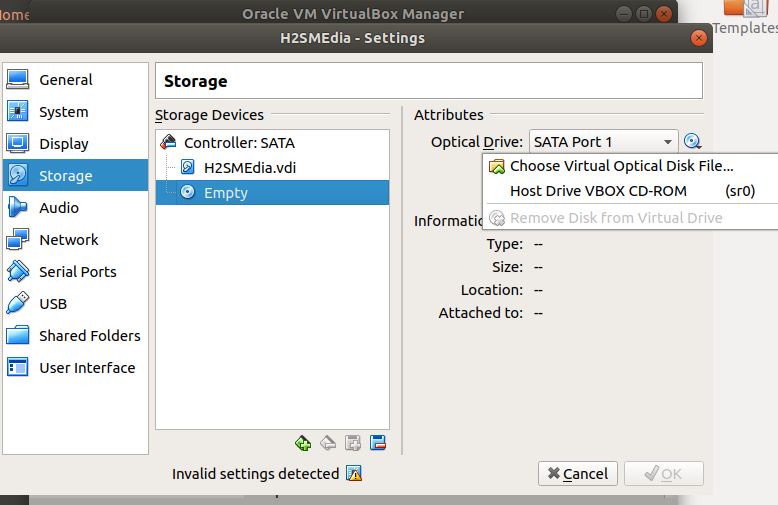Click the optical disc icon beside Empty
This screenshot has width=778, height=505.
click(x=188, y=191)
